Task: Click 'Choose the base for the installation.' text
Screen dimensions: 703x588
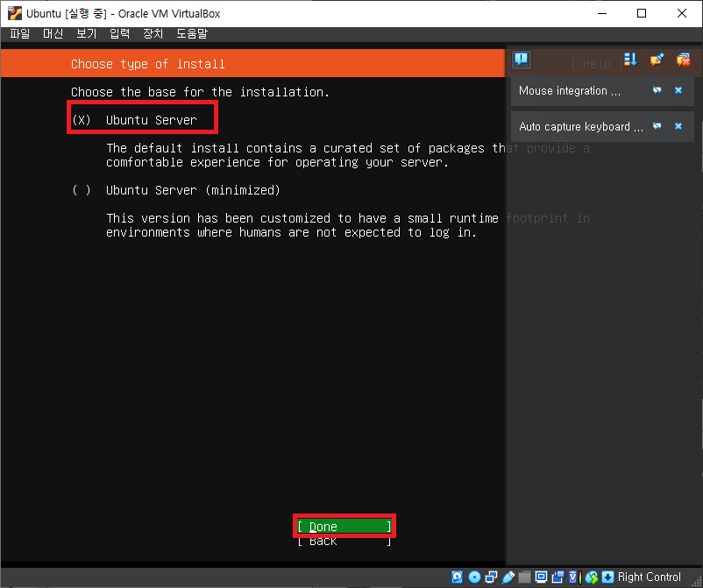Action: pos(200,92)
